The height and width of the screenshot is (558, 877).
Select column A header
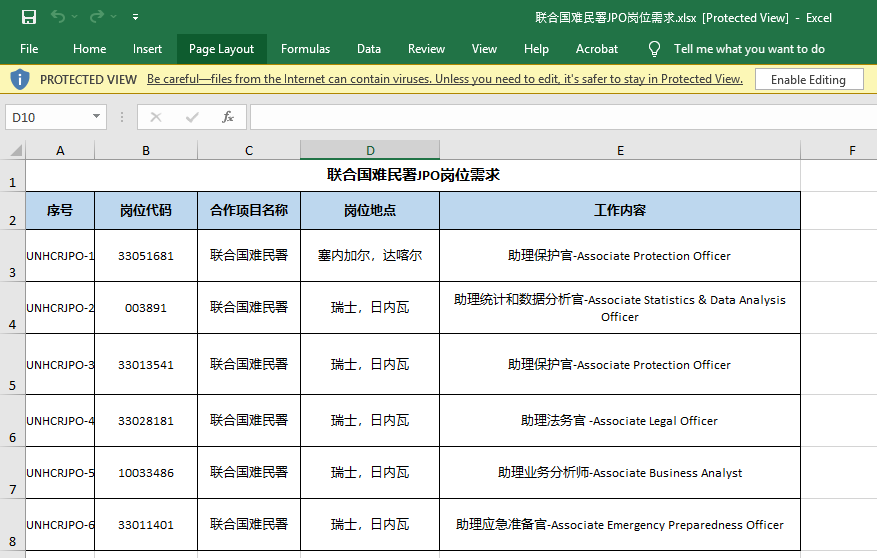coord(60,150)
